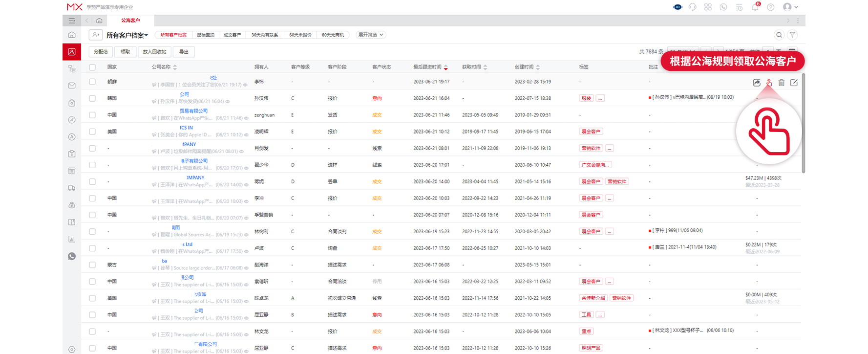868x354 pixels.
Task: Open the filter funnel icon
Action: click(x=793, y=35)
